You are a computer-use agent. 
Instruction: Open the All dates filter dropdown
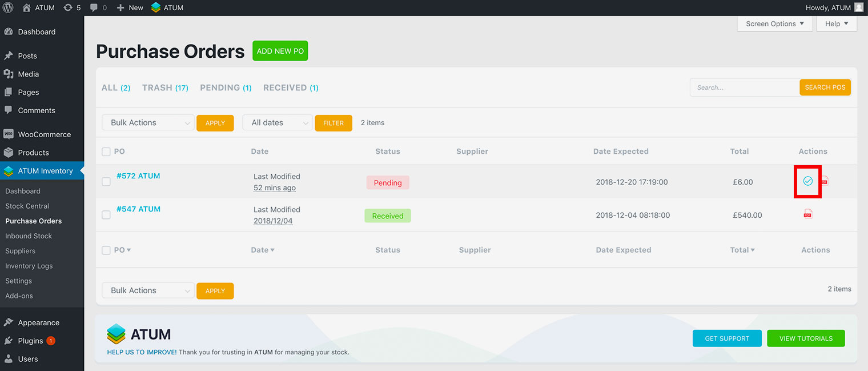[x=278, y=123]
